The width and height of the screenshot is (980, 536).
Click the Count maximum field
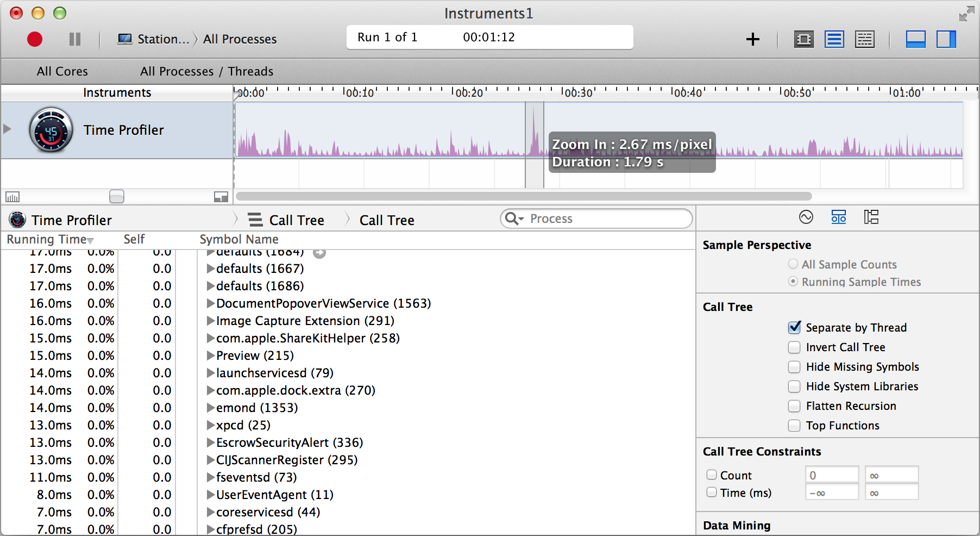891,475
